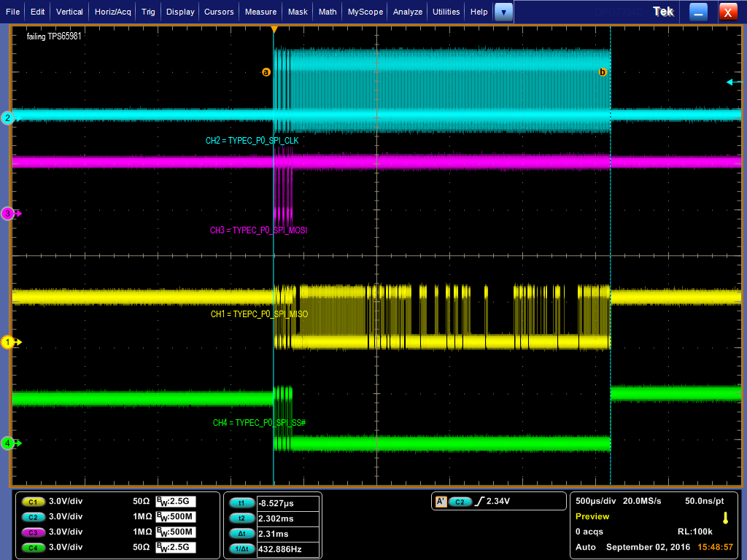Toggle channel 4 marker arrow on left edge
The image size is (747, 560).
coord(7,443)
